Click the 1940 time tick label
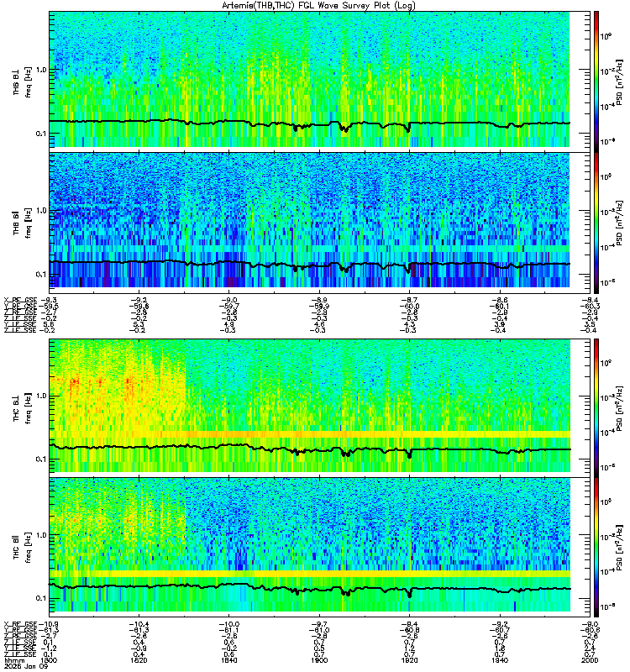This screenshot has width=630, height=672. pos(500,660)
